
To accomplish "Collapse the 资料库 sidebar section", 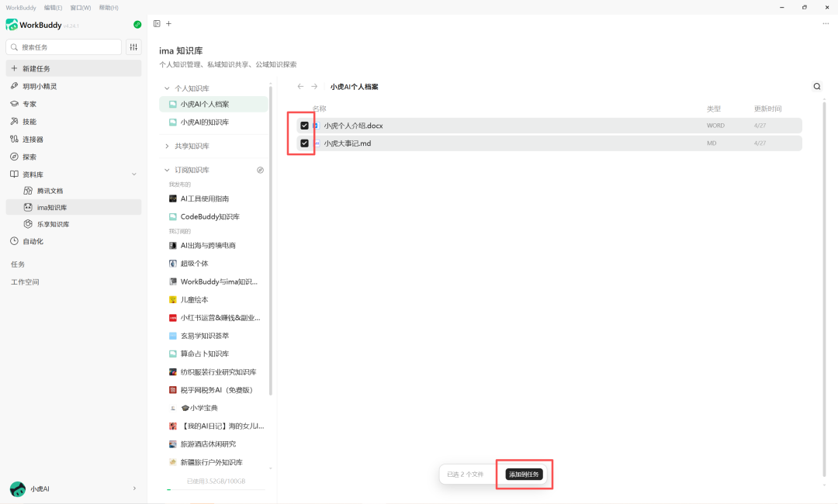I will [x=134, y=174].
